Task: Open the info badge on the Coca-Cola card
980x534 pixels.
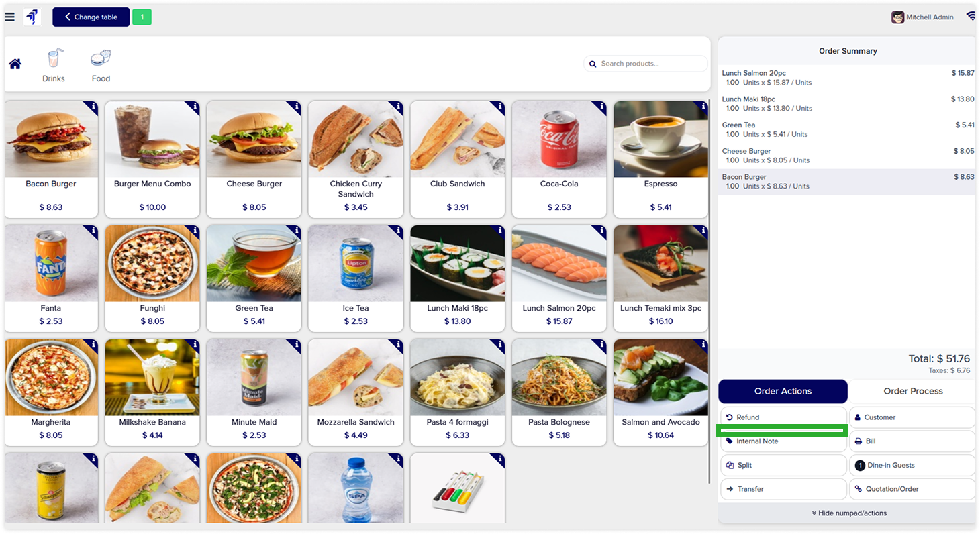Action: 601,107
